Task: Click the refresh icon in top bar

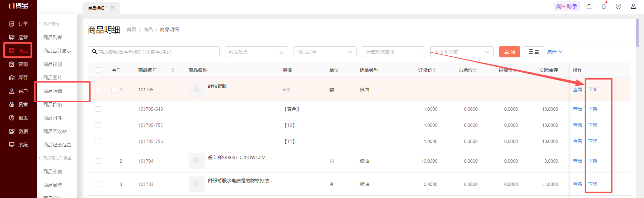Action: [x=589, y=6]
